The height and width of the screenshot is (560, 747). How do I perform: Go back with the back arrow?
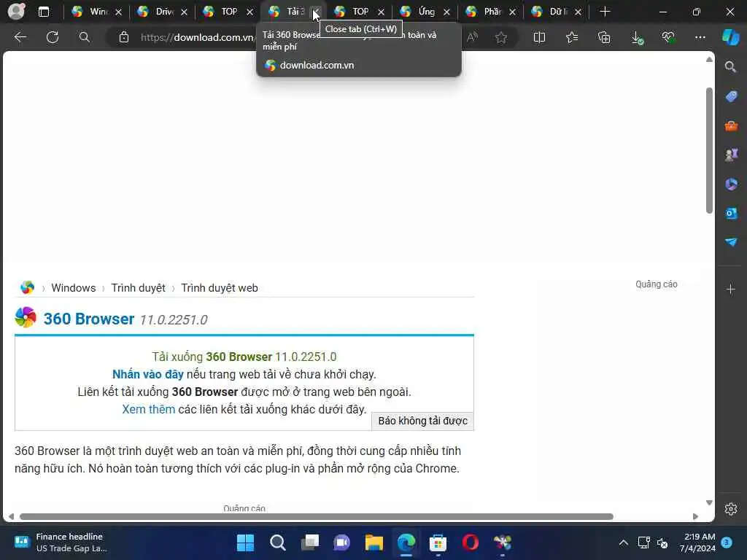click(20, 37)
